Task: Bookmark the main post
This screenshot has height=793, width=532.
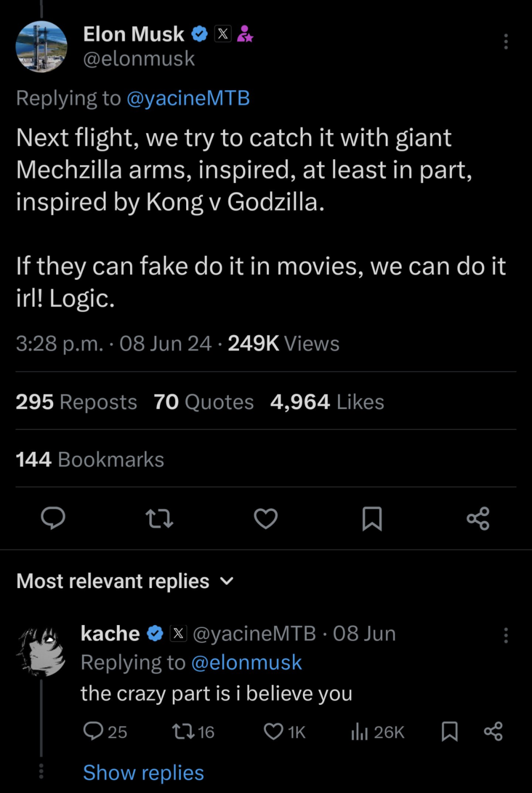Action: tap(372, 519)
